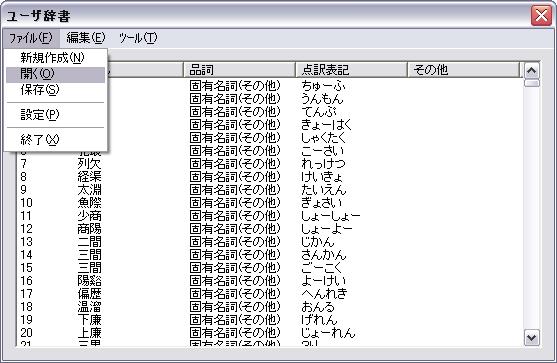
Task: Open the ファイル(F) menu
Action: point(31,38)
